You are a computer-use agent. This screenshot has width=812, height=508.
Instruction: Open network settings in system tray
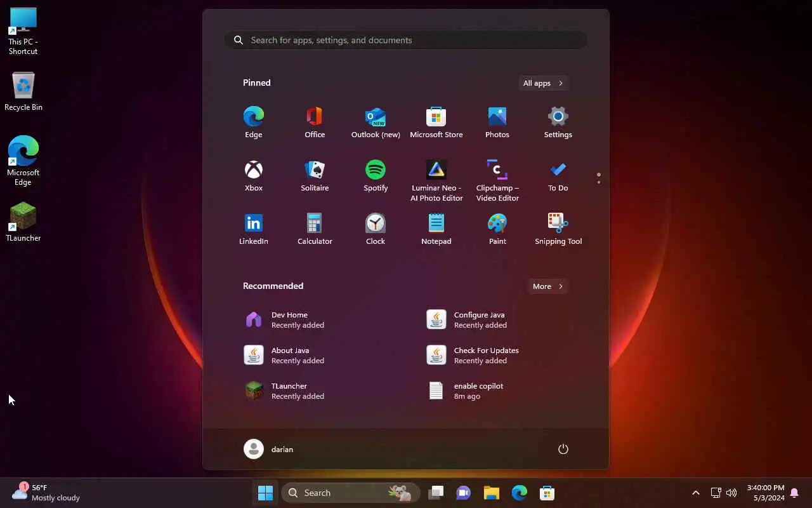pyautogui.click(x=716, y=493)
